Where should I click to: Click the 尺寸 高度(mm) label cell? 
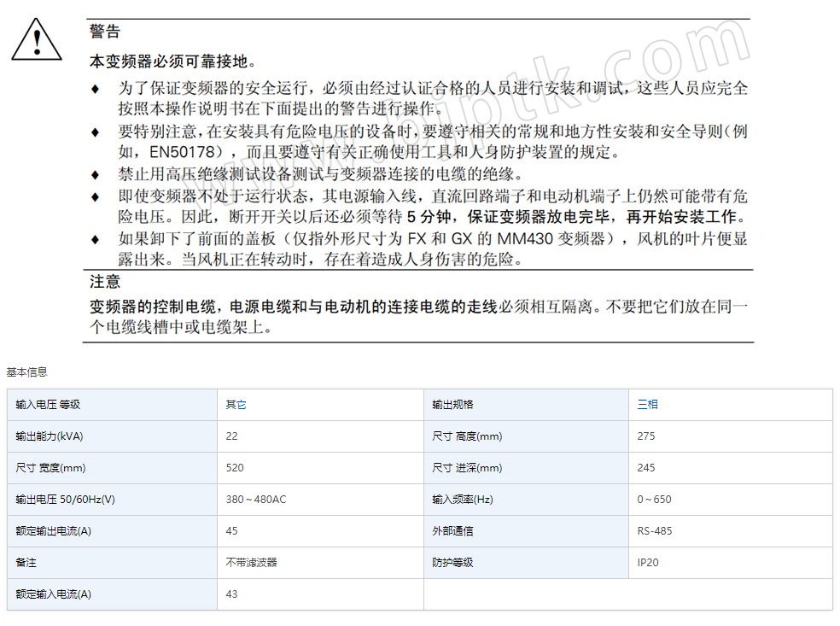526,436
